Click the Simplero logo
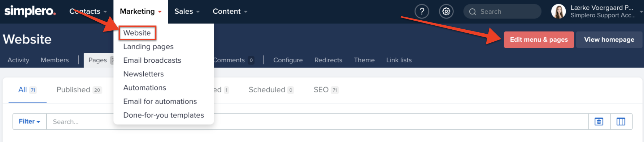 (x=30, y=11)
